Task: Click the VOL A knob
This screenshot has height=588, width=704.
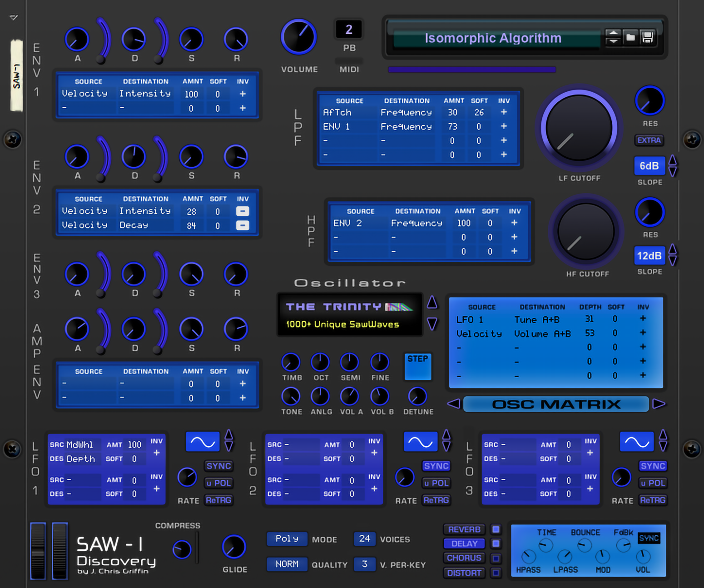Action: (349, 396)
